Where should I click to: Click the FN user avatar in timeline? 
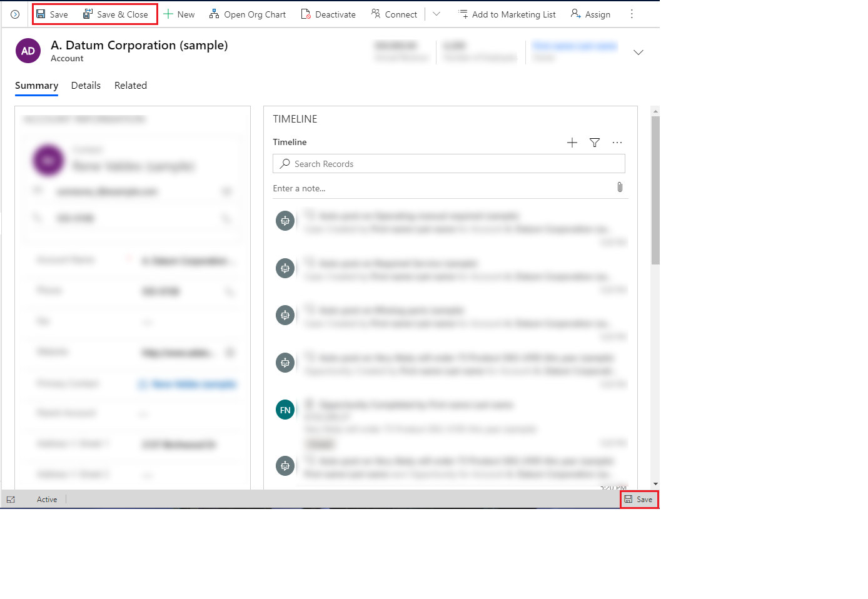click(x=285, y=410)
